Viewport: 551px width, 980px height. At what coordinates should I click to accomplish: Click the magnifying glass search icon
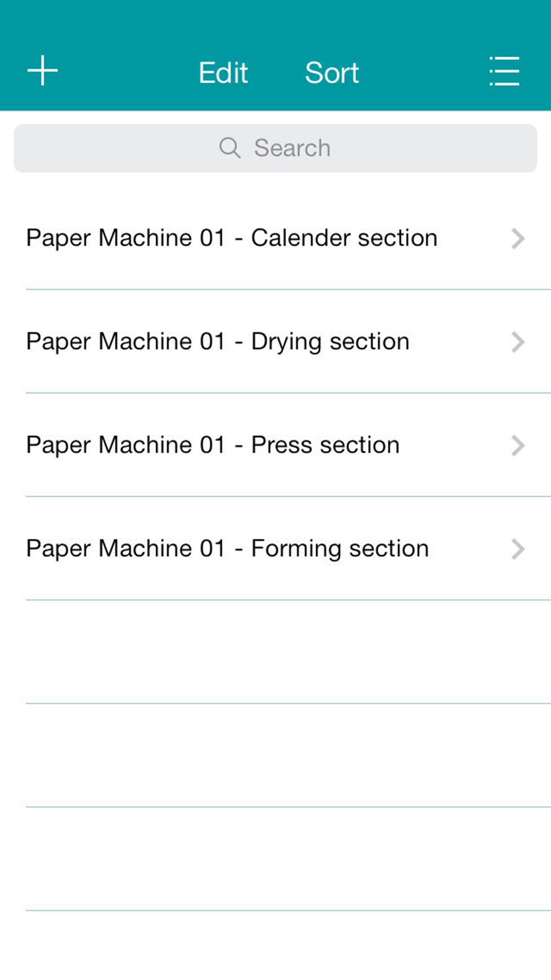tap(230, 148)
